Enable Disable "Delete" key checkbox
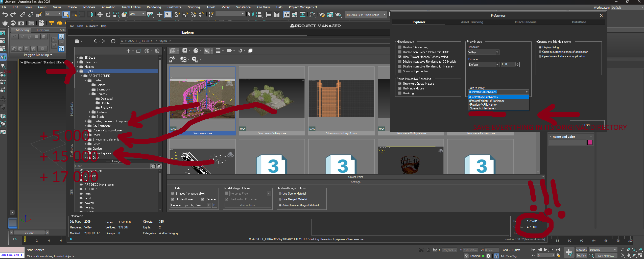The height and width of the screenshot is (259, 644). pos(400,47)
